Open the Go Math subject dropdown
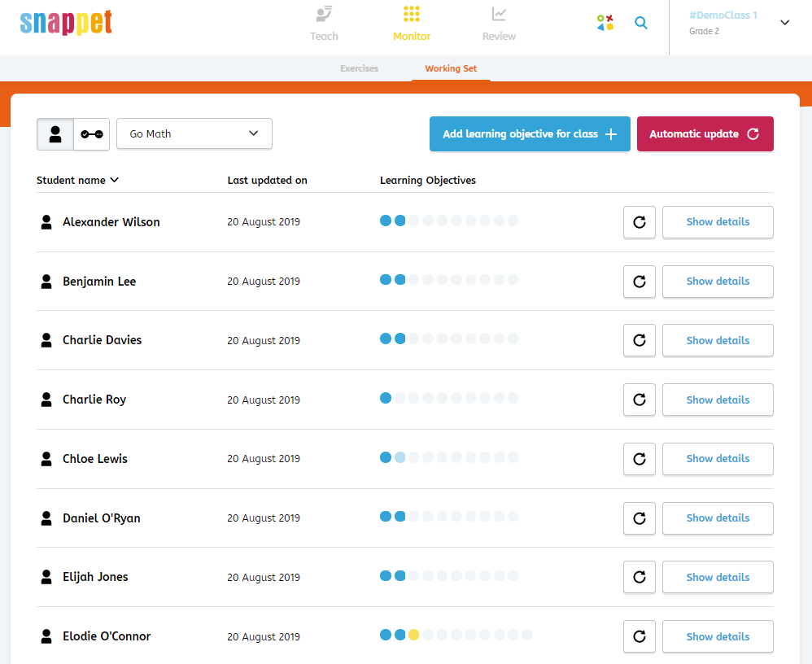This screenshot has width=812, height=664. tap(194, 134)
